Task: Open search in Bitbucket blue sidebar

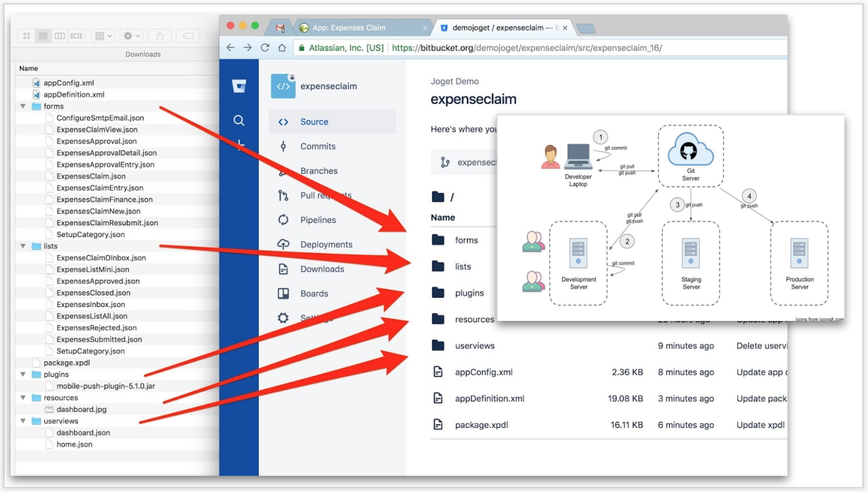Action: click(x=239, y=120)
